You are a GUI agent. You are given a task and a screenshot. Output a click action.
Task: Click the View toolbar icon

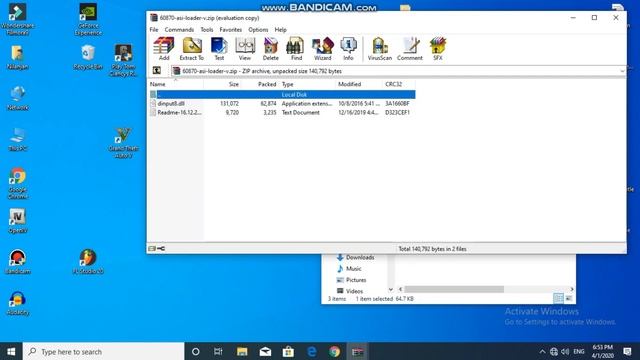[245, 49]
